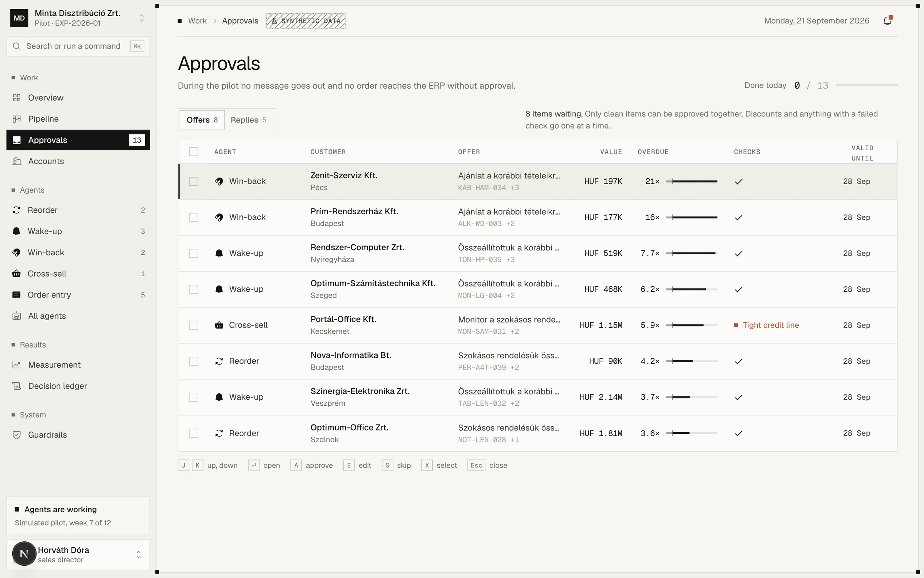Click the Guardrails shield icon

pos(17,435)
